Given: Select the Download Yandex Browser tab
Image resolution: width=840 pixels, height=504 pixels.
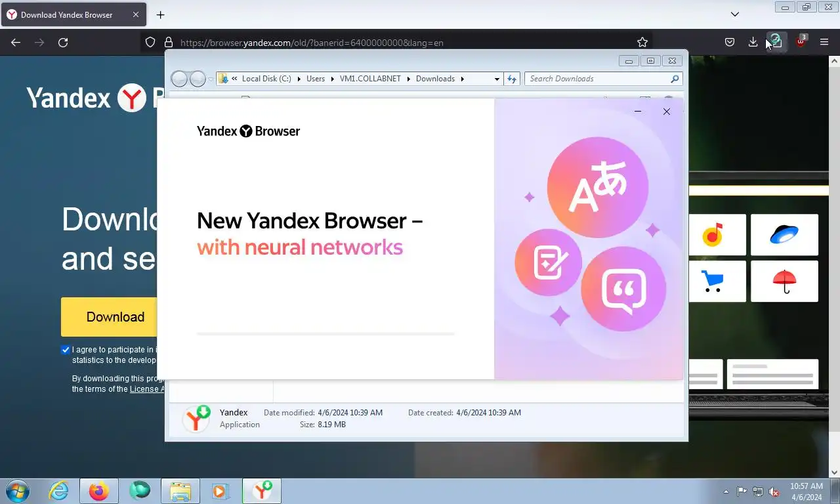Looking at the screenshot, I should [72, 14].
